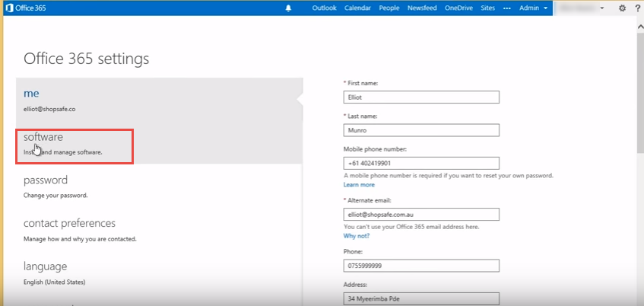Follow the 'Why not?' link
The height and width of the screenshot is (306, 644).
click(x=357, y=236)
